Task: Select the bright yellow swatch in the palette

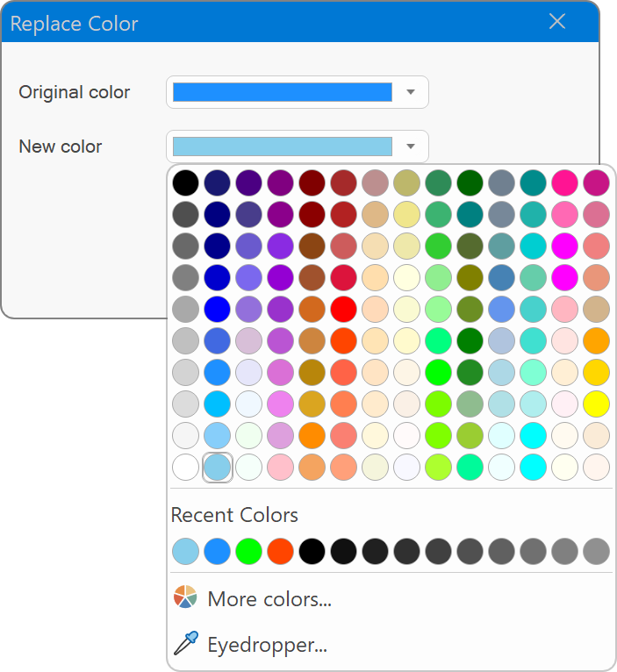Action: 596,404
